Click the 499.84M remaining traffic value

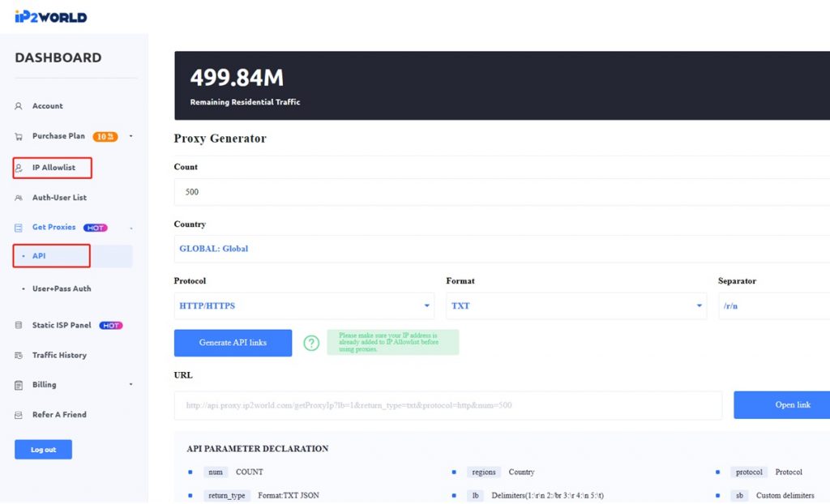237,78
